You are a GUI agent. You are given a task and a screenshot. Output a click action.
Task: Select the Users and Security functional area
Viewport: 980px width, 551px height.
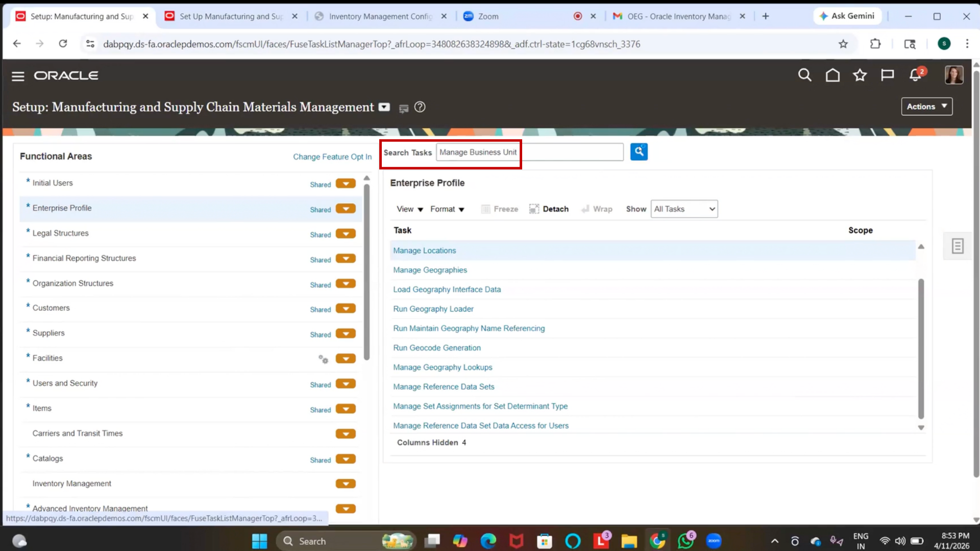(x=65, y=383)
